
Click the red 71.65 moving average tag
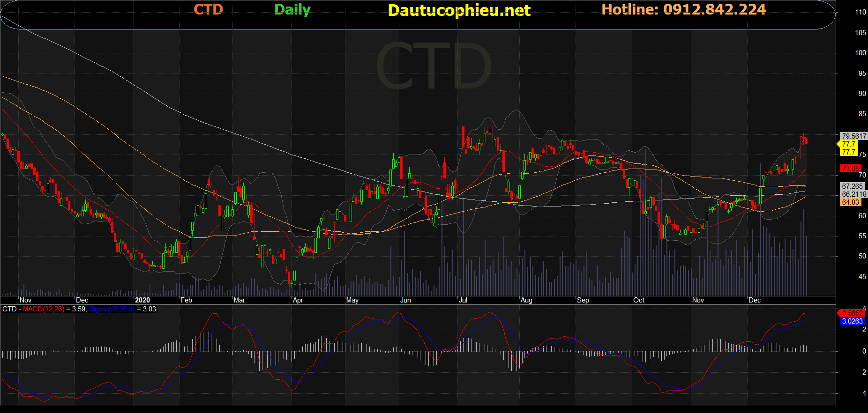pos(851,168)
